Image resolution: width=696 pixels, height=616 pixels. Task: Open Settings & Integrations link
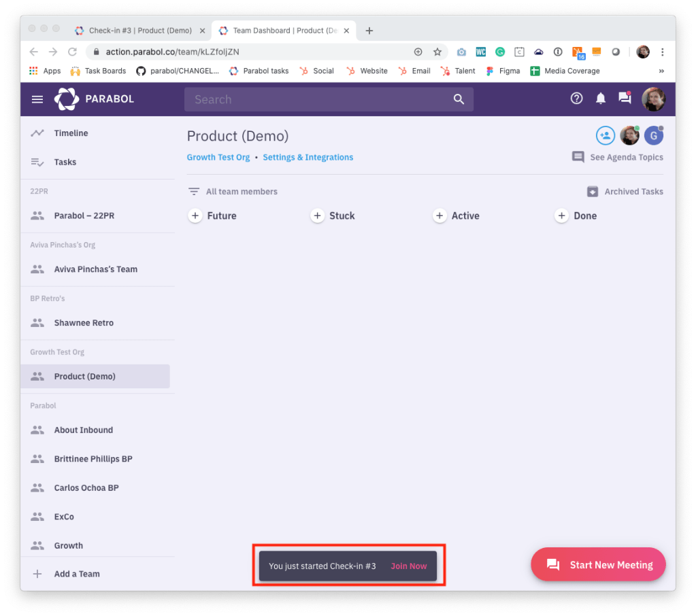tap(308, 158)
